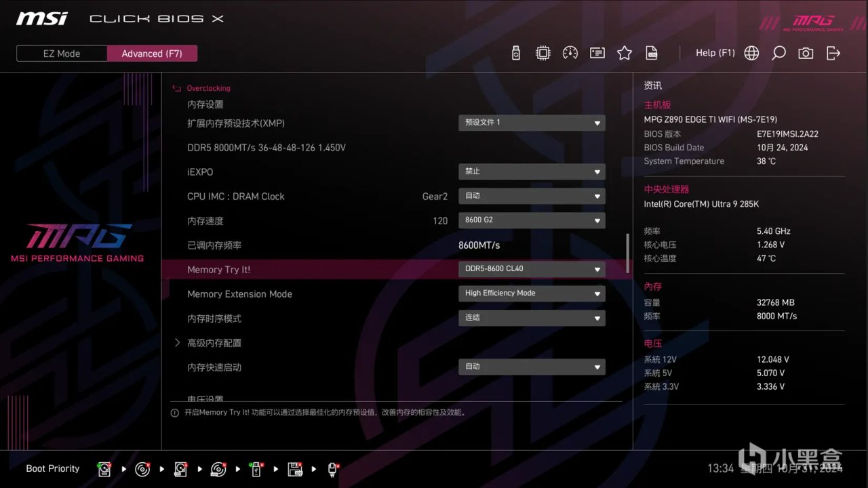The height and width of the screenshot is (488, 868).
Task: Click the Gear2 value label
Action: [435, 197]
